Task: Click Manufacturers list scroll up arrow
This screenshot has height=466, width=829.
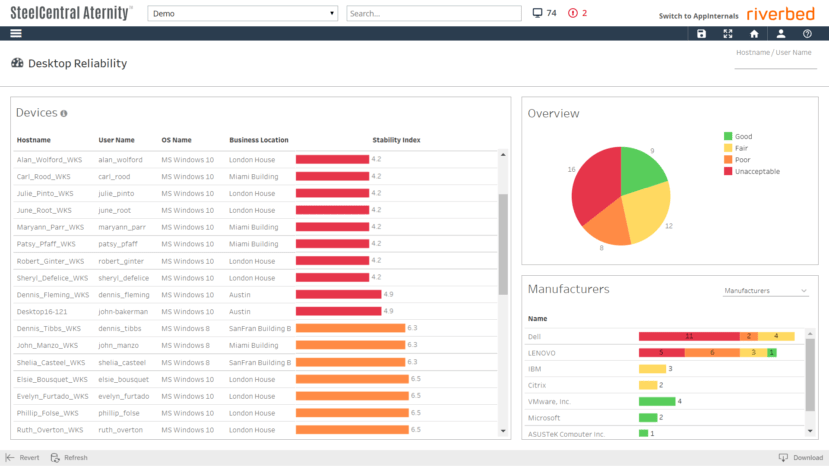Action: (x=810, y=334)
